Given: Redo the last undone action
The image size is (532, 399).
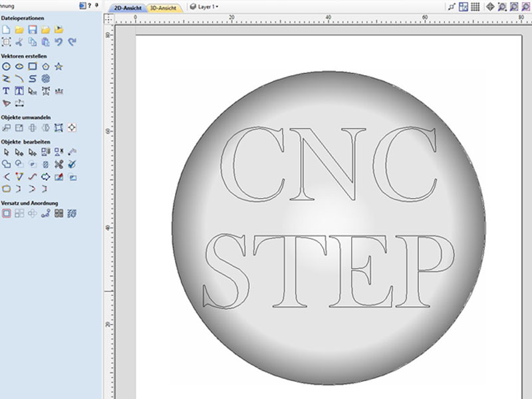Looking at the screenshot, I should [x=72, y=42].
